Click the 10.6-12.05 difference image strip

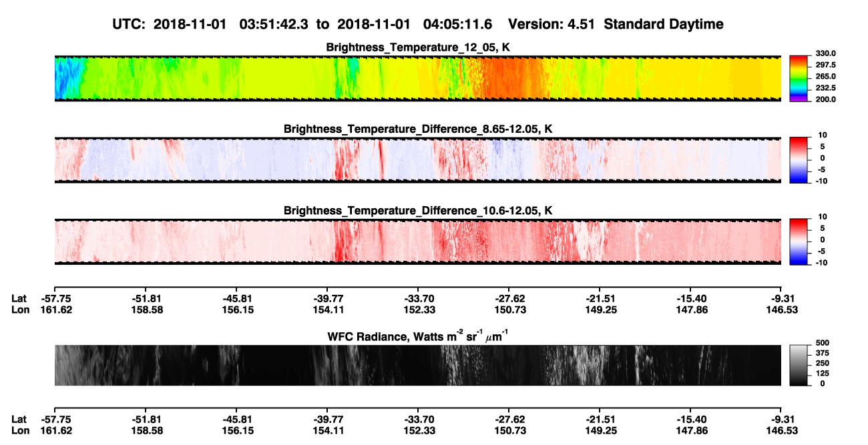click(x=418, y=242)
